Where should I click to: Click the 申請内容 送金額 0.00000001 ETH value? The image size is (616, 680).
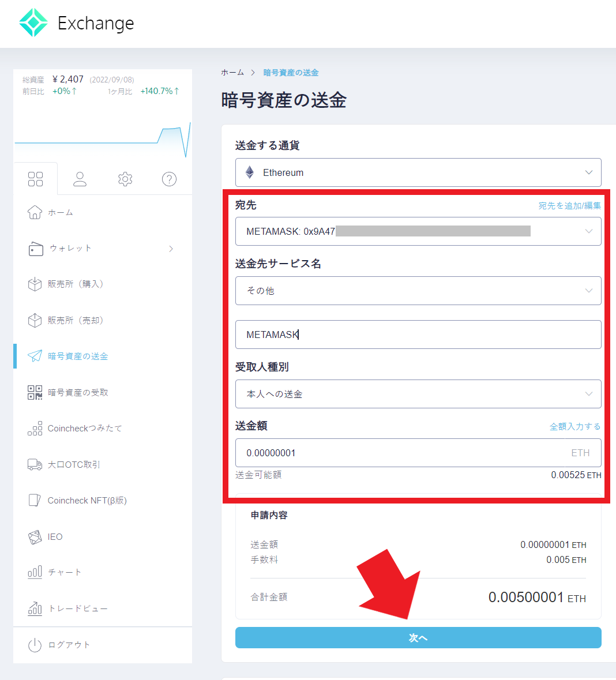[x=553, y=544]
